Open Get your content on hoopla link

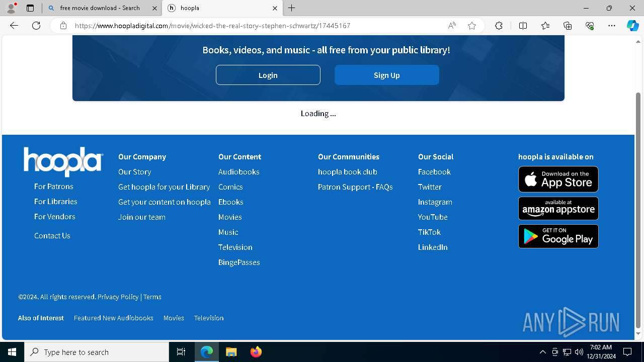pos(165,202)
